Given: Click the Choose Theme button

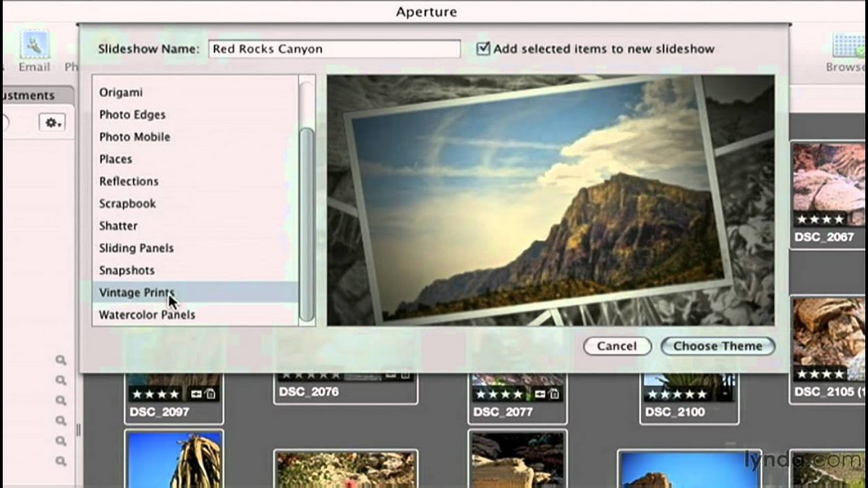Looking at the screenshot, I should 717,346.
